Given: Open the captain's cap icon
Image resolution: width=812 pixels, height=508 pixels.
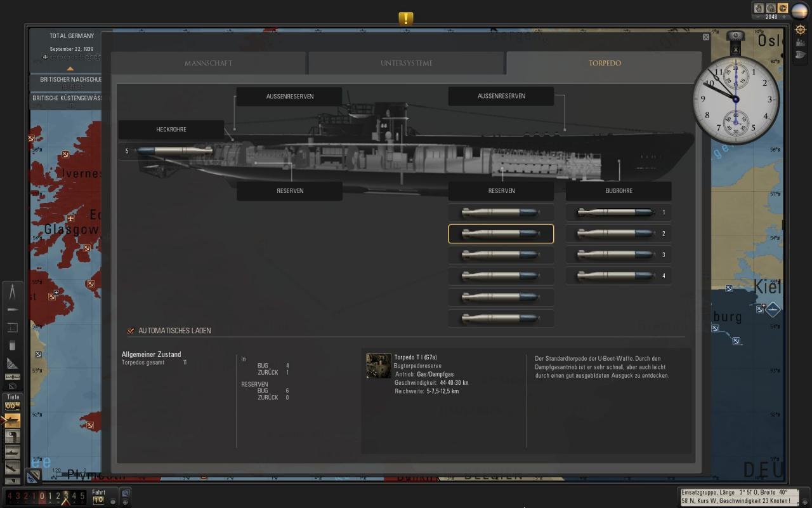Looking at the screenshot, I should (800, 55).
